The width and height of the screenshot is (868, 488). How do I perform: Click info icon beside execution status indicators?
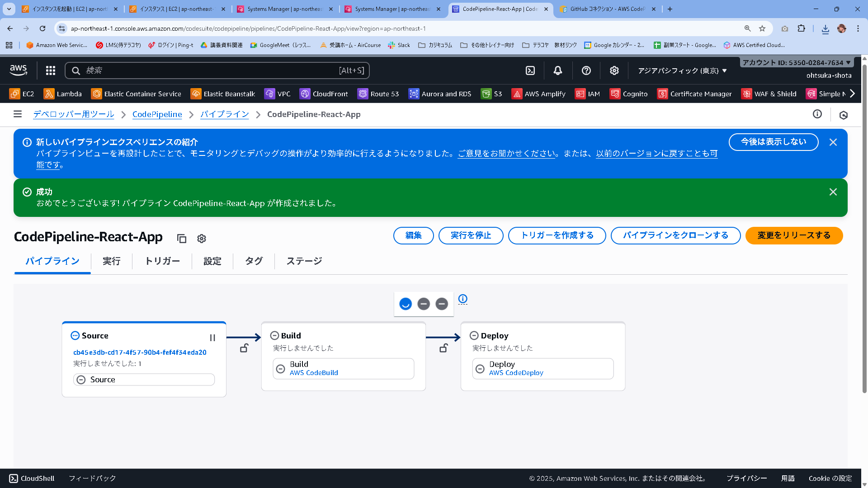(462, 299)
